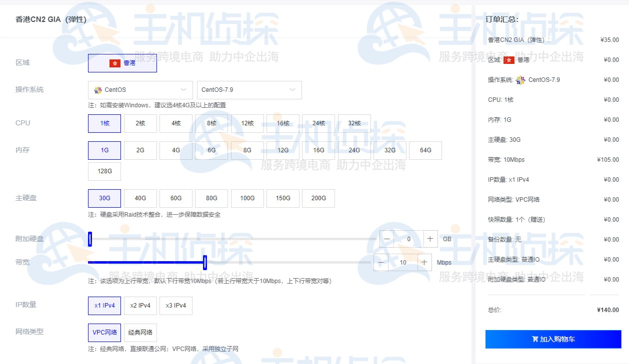
Task: Select the 40G 主硬盘 option
Action: tap(140, 198)
